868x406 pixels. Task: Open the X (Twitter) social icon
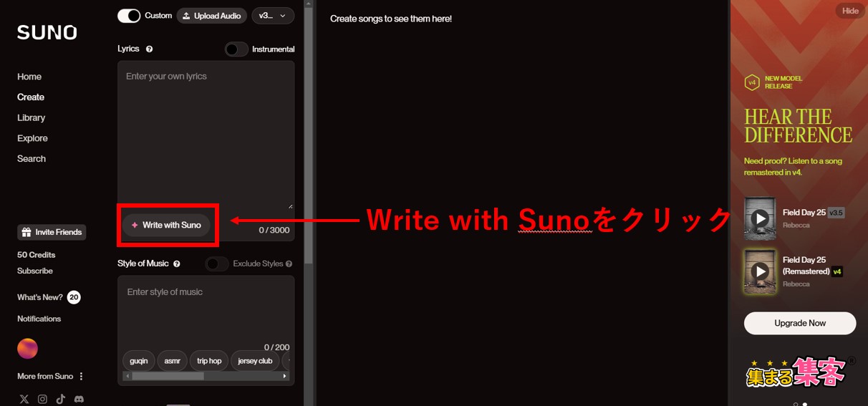click(24, 399)
